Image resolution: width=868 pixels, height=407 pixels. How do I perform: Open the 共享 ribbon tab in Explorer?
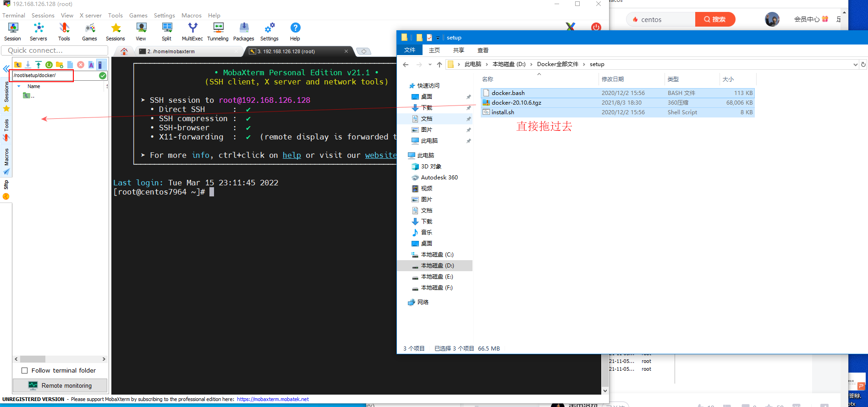[459, 50]
